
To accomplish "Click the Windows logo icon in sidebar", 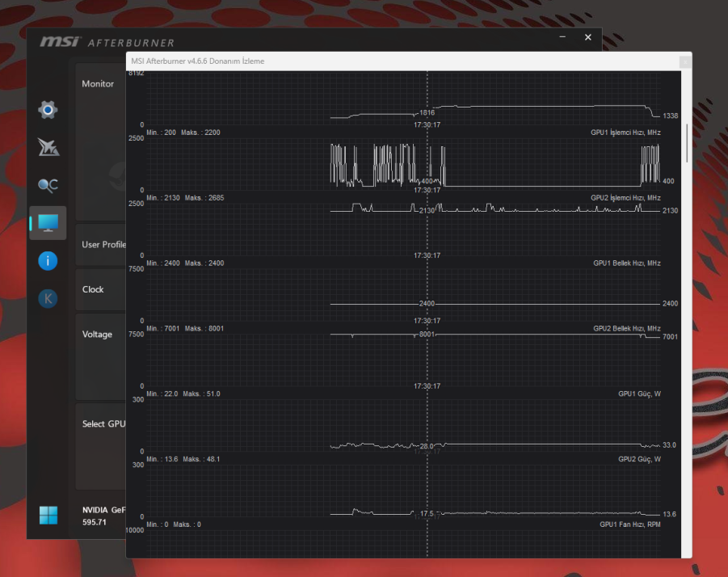I will (48, 516).
